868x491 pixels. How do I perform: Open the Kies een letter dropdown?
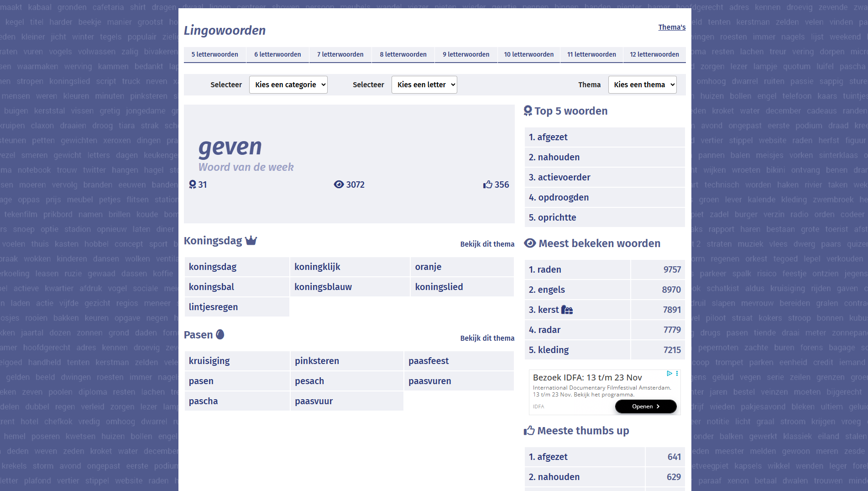tap(424, 84)
